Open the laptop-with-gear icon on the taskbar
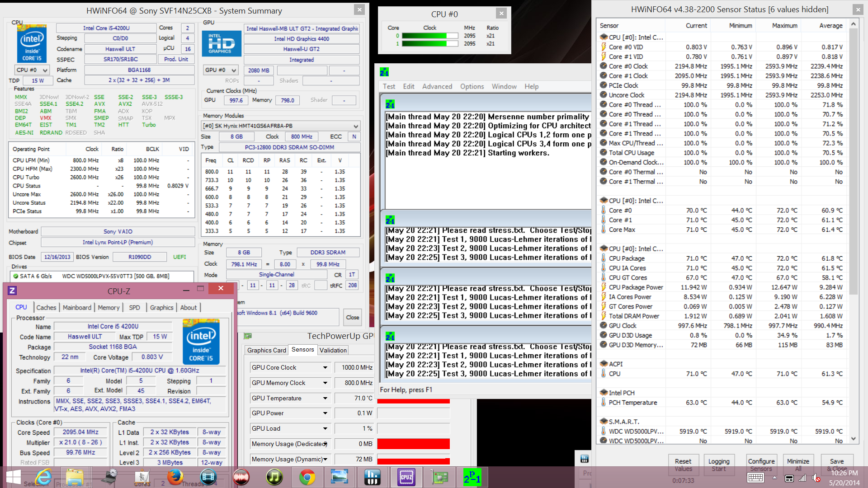The height and width of the screenshot is (488, 868). 109,477
